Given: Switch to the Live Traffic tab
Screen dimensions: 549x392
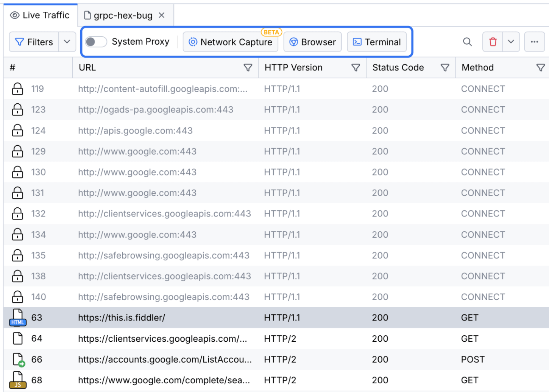Looking at the screenshot, I should (39, 15).
